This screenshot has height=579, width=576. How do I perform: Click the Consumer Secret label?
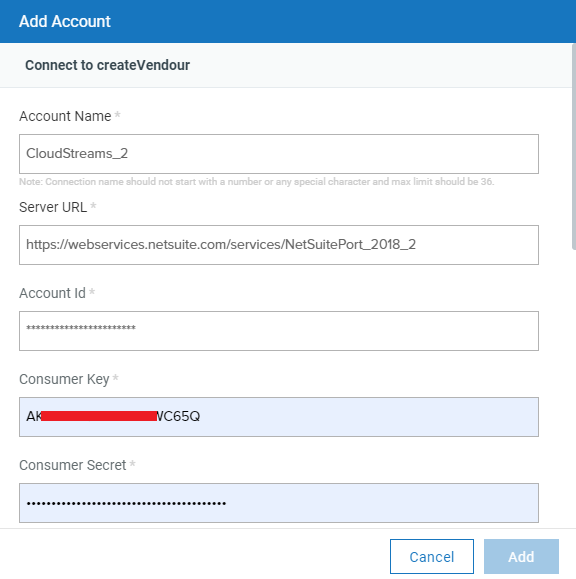pos(73,465)
